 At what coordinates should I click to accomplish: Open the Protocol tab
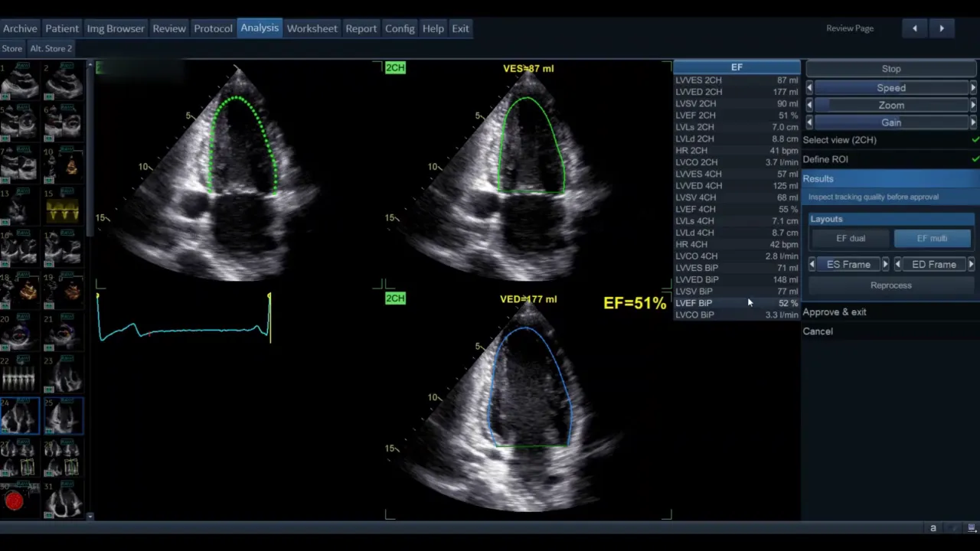[213, 28]
